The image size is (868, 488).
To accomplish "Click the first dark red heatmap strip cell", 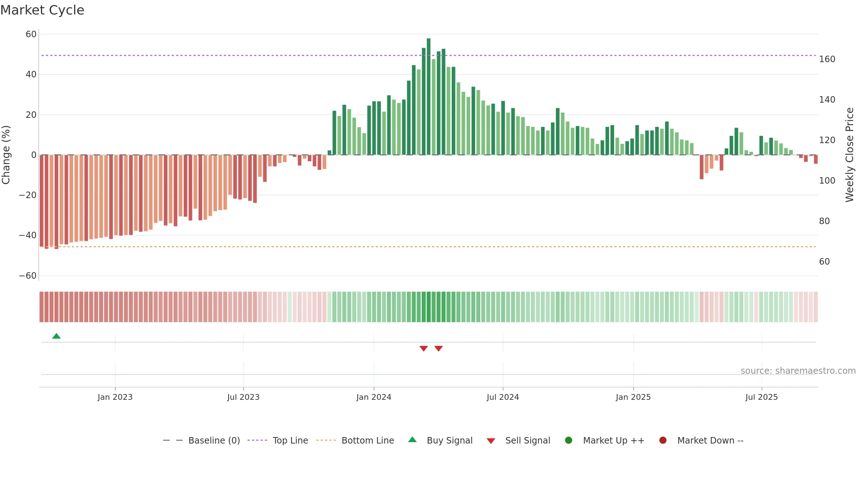I will pos(42,307).
